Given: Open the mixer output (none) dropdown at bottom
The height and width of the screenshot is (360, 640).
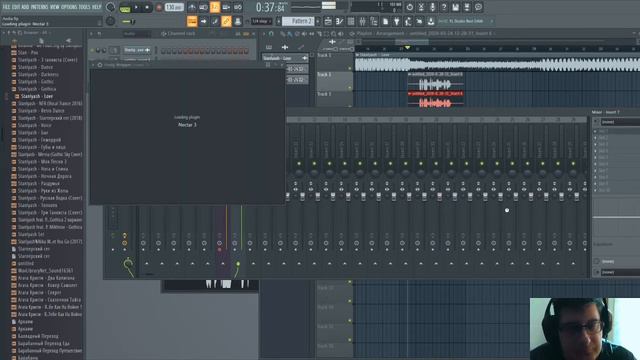Looking at the screenshot, I should coord(620,272).
